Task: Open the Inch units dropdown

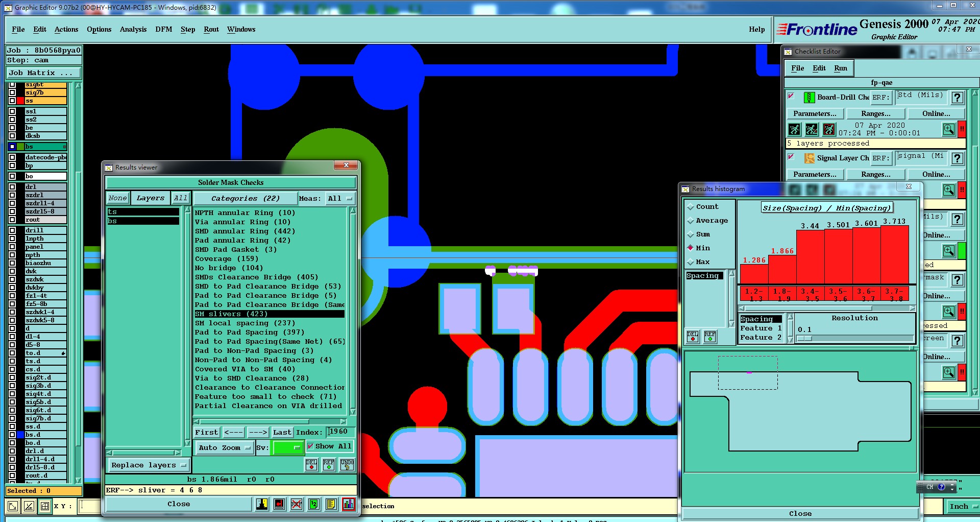Action: tap(963, 506)
